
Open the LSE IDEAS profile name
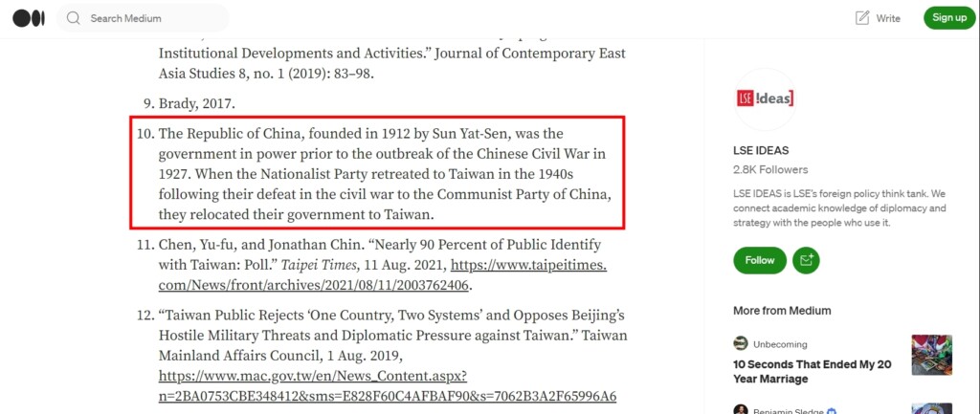pos(761,150)
